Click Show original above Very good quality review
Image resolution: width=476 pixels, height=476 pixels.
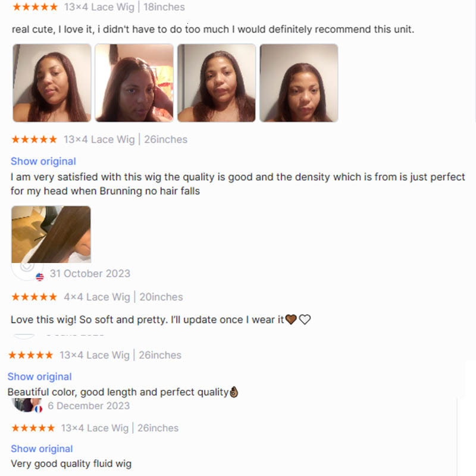pyautogui.click(x=42, y=449)
